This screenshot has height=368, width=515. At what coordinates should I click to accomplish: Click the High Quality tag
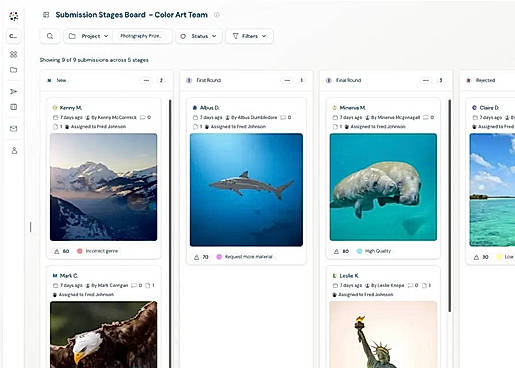click(374, 251)
